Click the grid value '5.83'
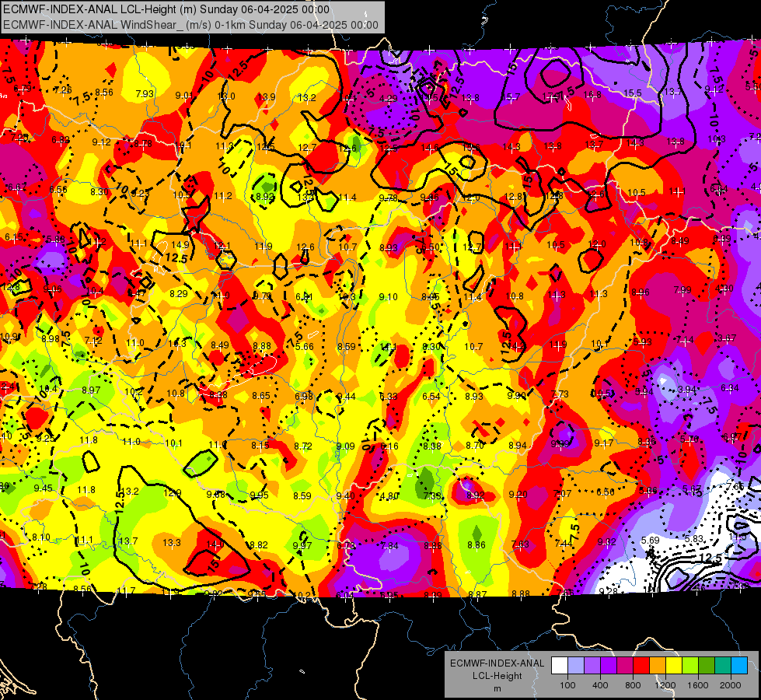761x700 pixels. (694, 538)
